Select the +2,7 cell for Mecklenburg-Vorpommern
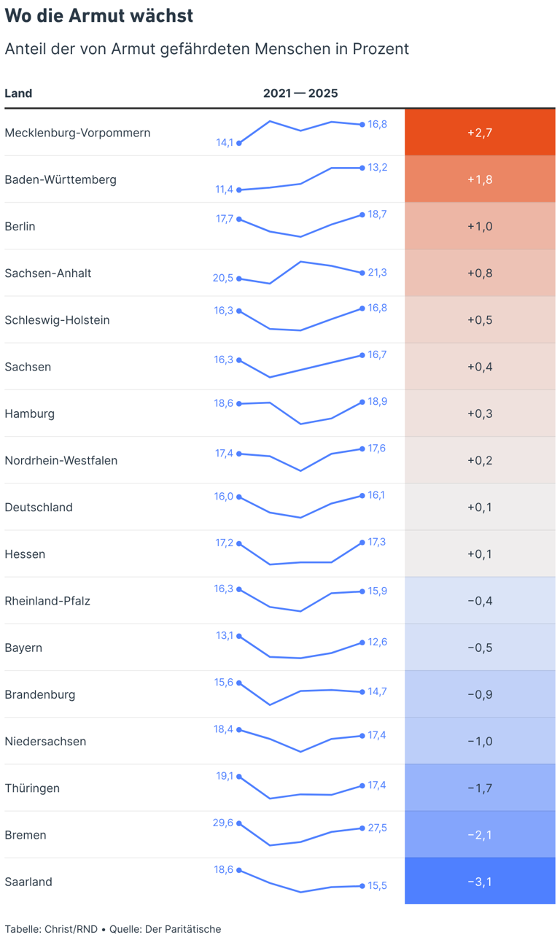This screenshot has height=940, width=560. click(x=480, y=133)
